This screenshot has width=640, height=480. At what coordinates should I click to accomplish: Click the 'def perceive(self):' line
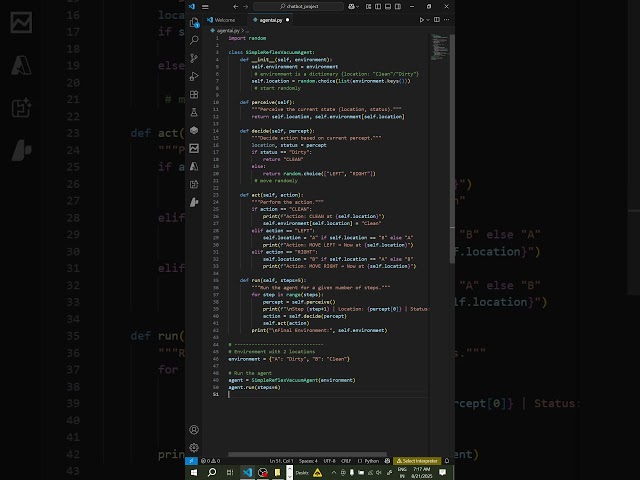tap(267, 102)
